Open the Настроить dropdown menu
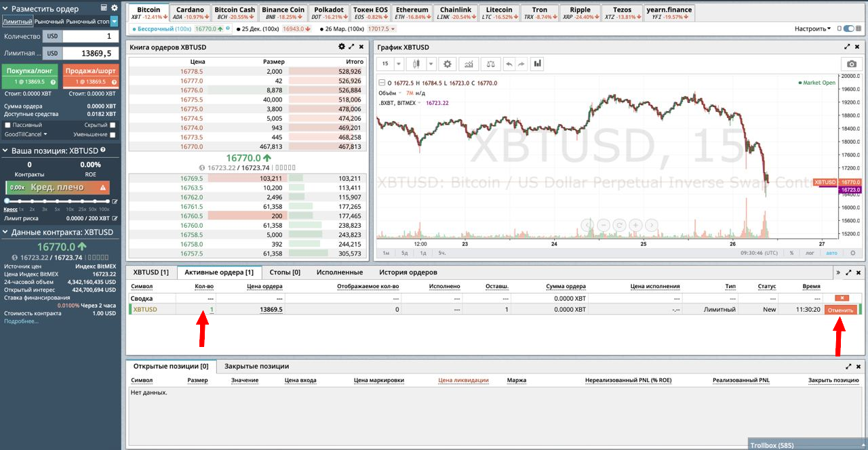Viewport: 868px width, 450px height. (x=812, y=28)
